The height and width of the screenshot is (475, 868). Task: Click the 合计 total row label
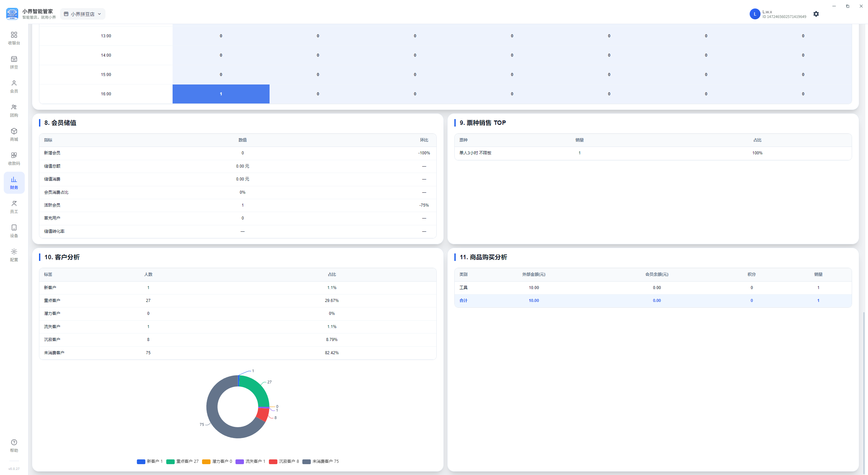(463, 301)
